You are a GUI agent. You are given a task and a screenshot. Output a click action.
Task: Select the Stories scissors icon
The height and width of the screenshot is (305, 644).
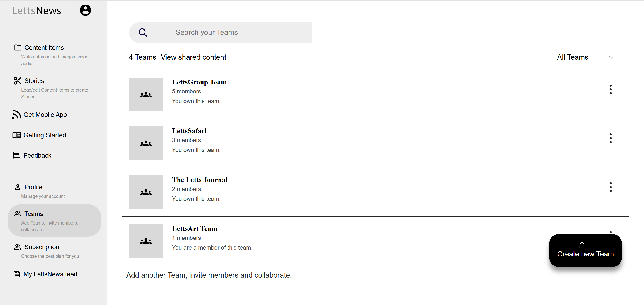point(17,81)
